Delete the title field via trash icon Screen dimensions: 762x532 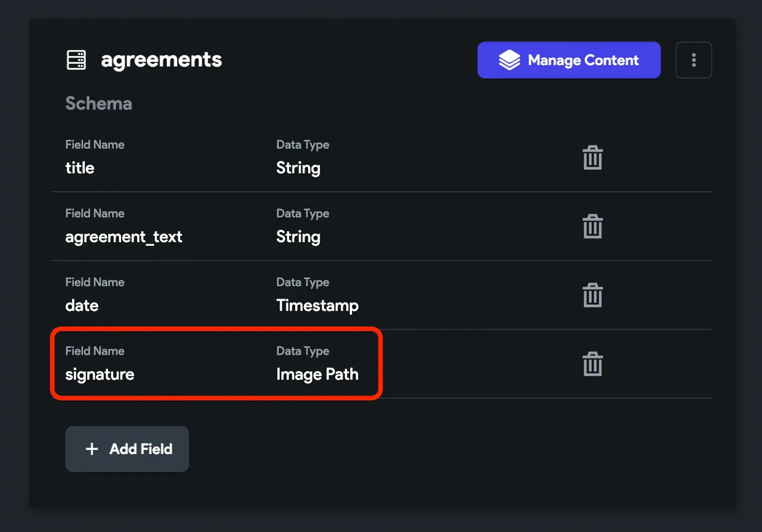tap(592, 158)
